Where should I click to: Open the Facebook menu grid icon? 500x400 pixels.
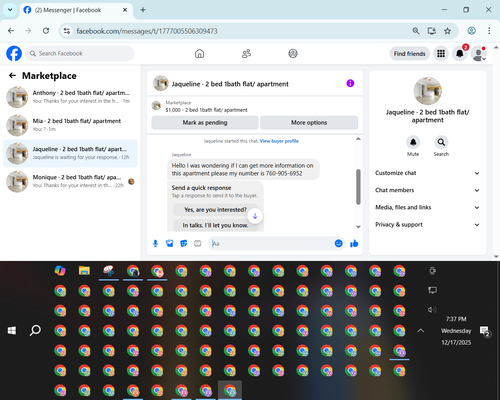[x=441, y=53]
